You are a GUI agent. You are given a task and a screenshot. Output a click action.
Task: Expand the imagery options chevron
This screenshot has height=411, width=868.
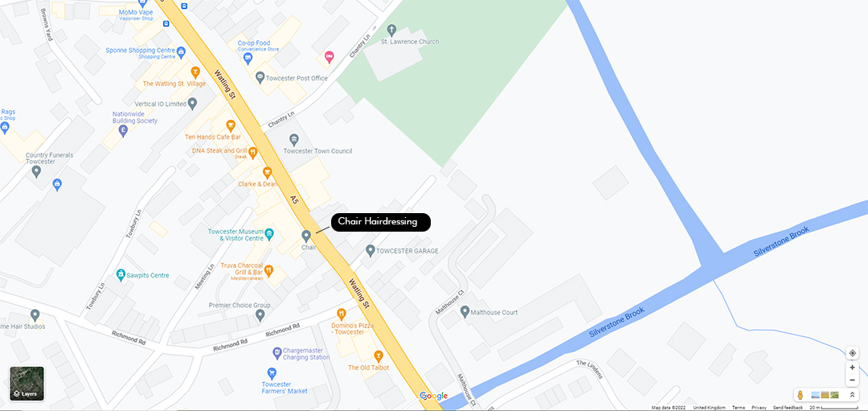click(852, 395)
